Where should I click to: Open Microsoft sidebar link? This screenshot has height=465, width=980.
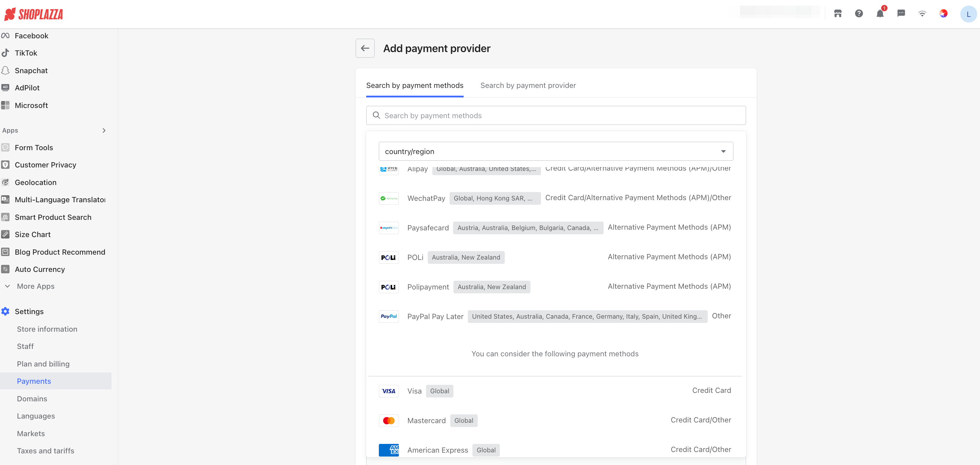(x=31, y=106)
